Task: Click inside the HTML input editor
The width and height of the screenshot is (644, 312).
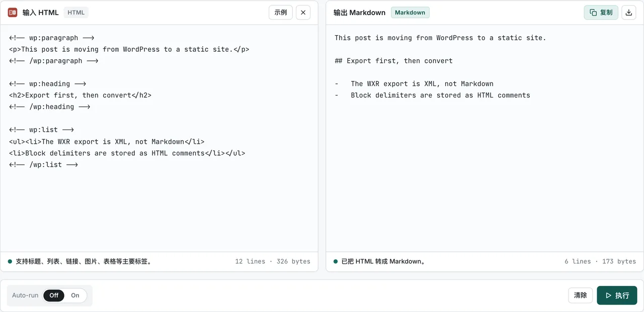Action: [159, 138]
